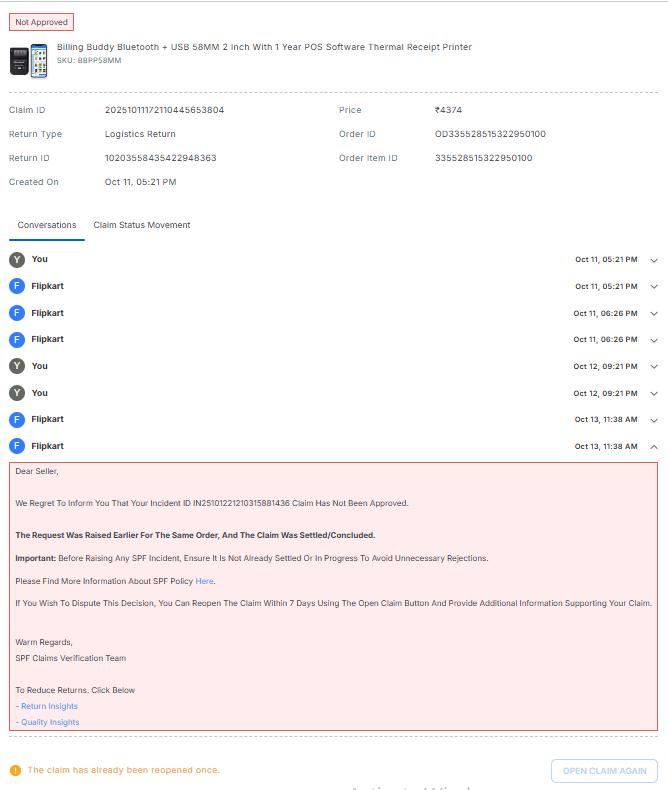Expand first Flipkart message from Oct 13, 11:38 AM
Screen dimensions: 668x790
click(x=654, y=420)
